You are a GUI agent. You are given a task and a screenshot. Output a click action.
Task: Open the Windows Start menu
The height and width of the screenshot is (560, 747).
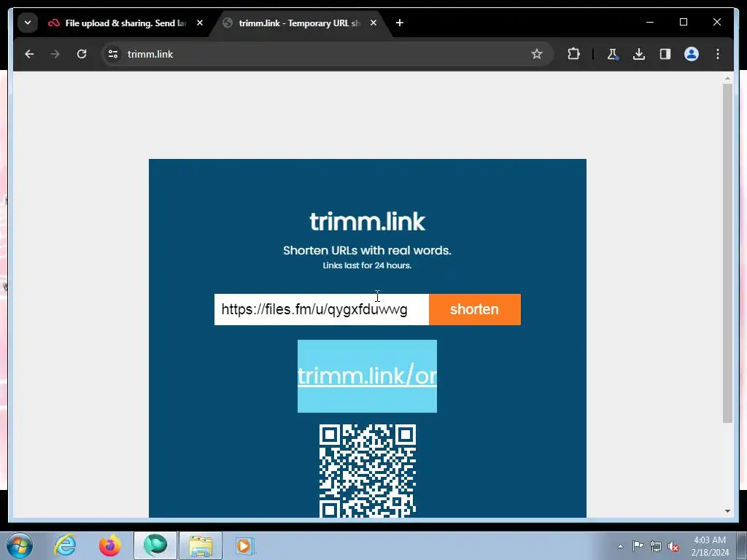20,545
